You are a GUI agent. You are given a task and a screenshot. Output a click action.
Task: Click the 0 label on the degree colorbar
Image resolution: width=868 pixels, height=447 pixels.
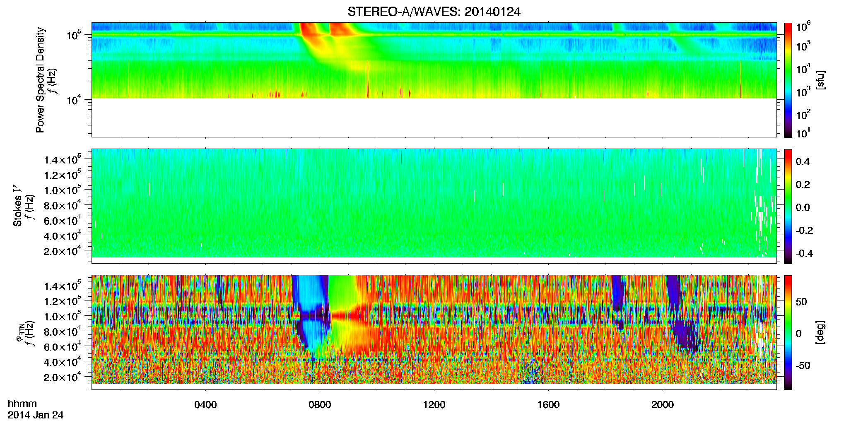click(x=799, y=334)
